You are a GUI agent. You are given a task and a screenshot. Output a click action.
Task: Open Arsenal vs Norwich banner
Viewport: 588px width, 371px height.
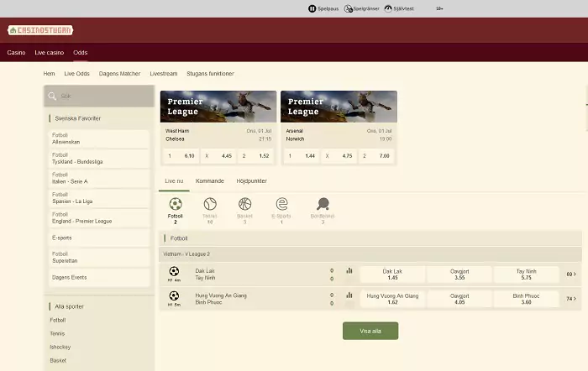pyautogui.click(x=339, y=107)
